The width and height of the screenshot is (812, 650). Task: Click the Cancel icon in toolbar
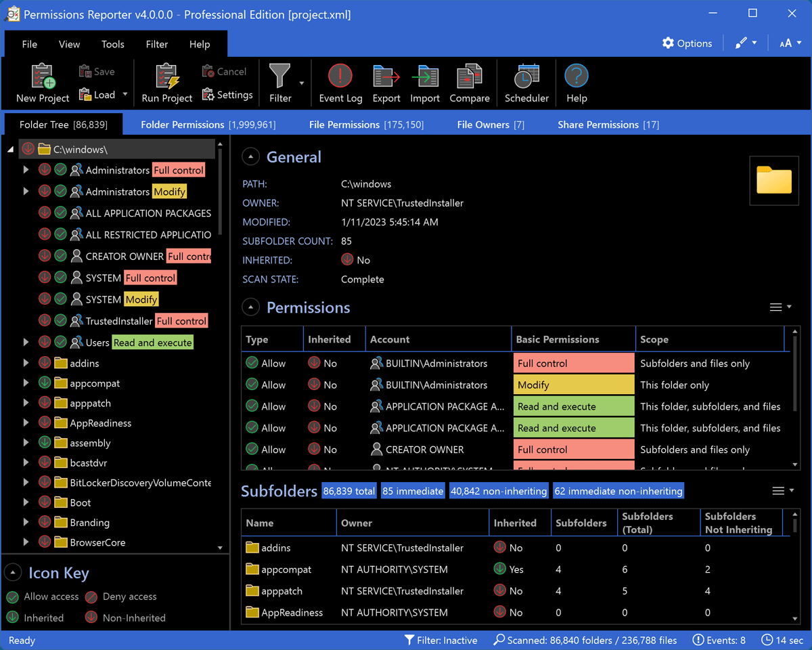(208, 71)
